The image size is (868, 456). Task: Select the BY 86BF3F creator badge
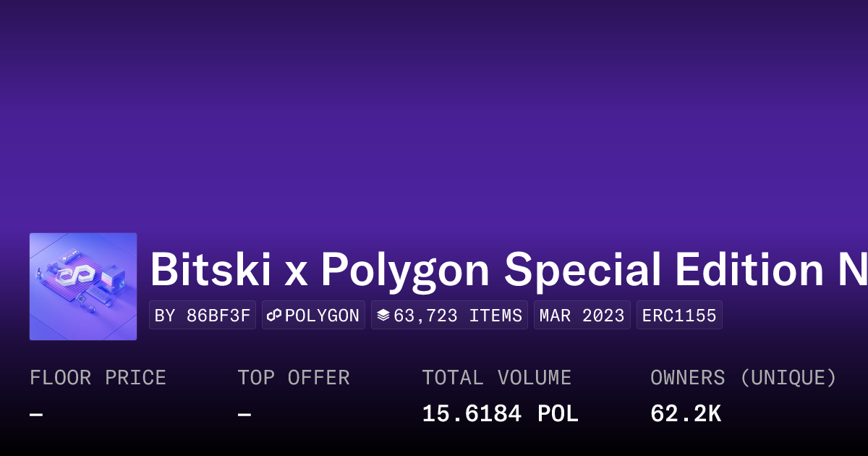[x=203, y=316]
